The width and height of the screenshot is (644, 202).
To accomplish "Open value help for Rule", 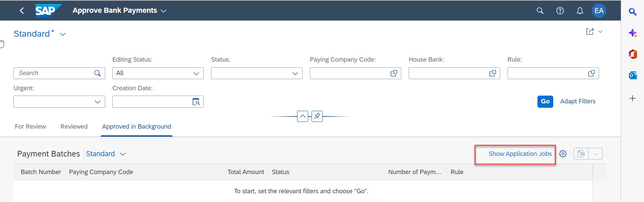I will pos(592,73).
